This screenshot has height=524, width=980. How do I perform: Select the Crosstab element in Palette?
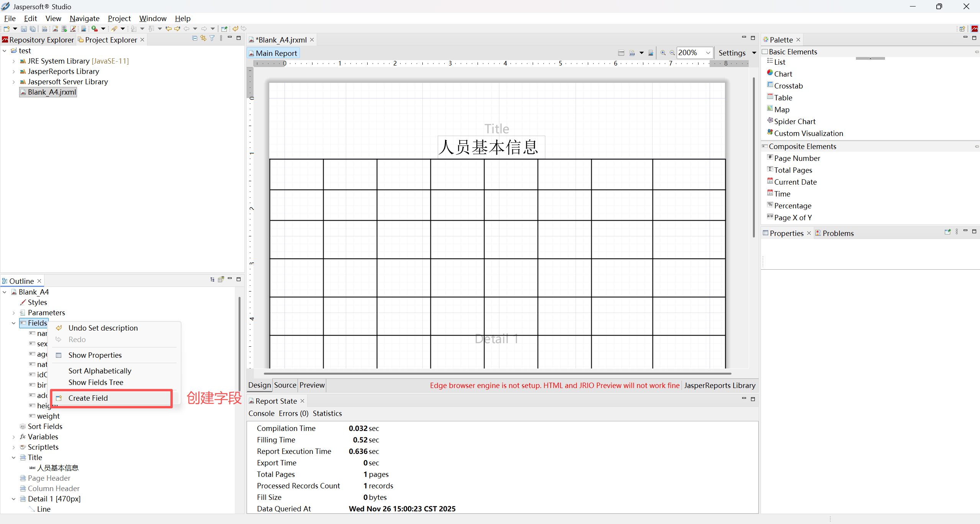[x=788, y=86]
